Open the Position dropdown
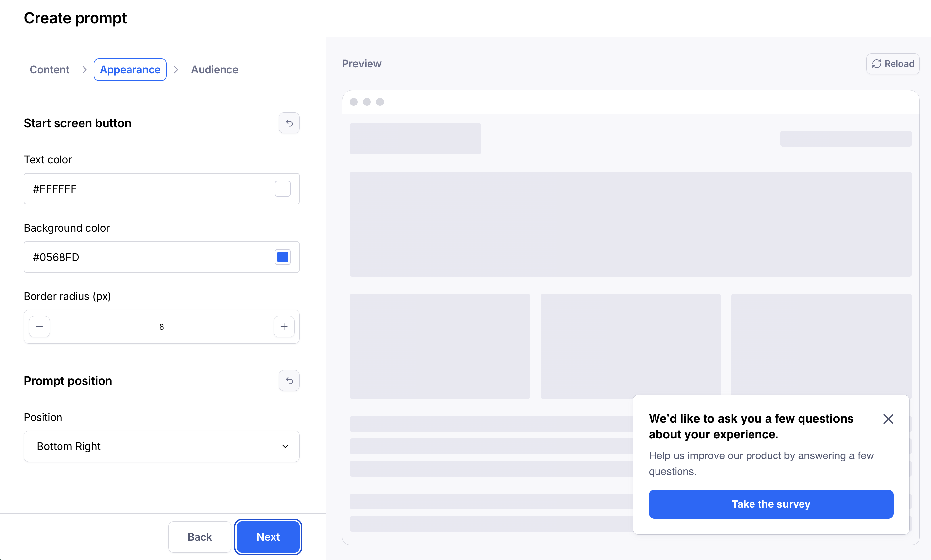 (151, 446)
